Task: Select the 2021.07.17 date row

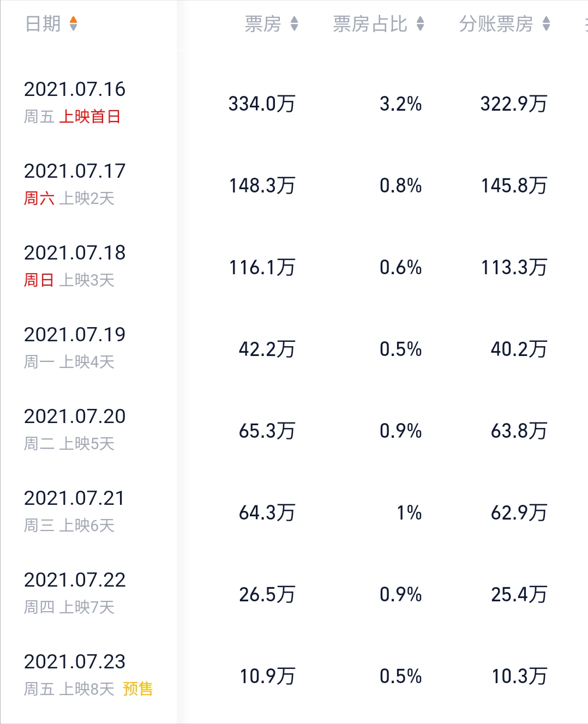Action: 294,185
